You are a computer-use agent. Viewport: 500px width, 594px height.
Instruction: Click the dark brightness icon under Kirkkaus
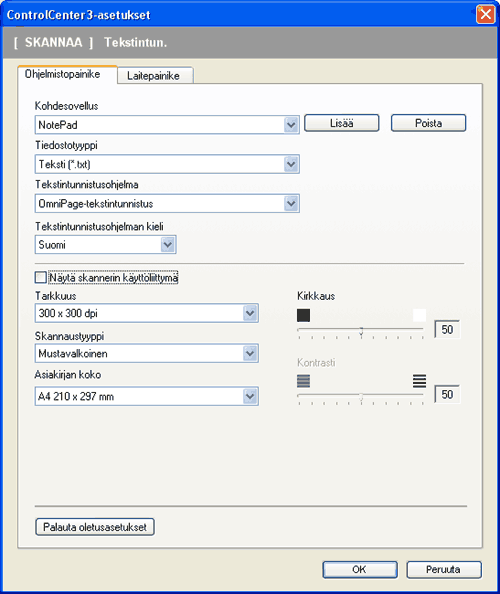303,315
